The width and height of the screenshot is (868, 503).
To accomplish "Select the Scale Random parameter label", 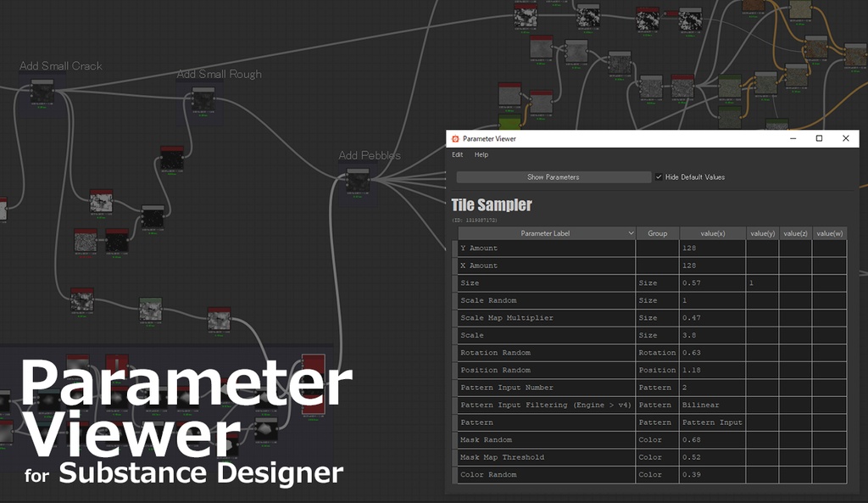I will point(547,300).
